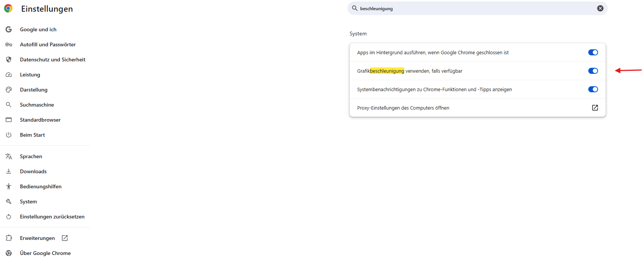Click the search magnifier in search bar
644x261 pixels.
[x=355, y=8]
